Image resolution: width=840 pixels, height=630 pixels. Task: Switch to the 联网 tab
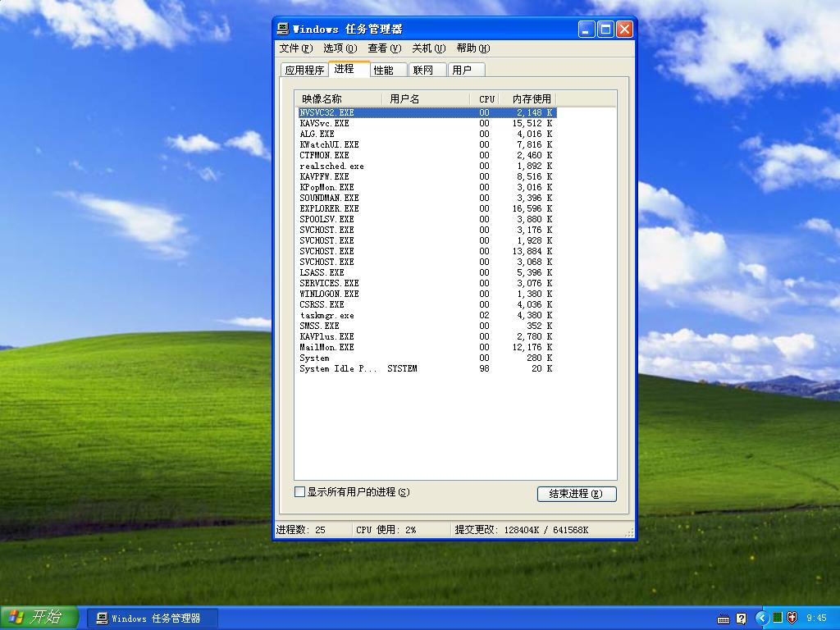[x=427, y=71]
